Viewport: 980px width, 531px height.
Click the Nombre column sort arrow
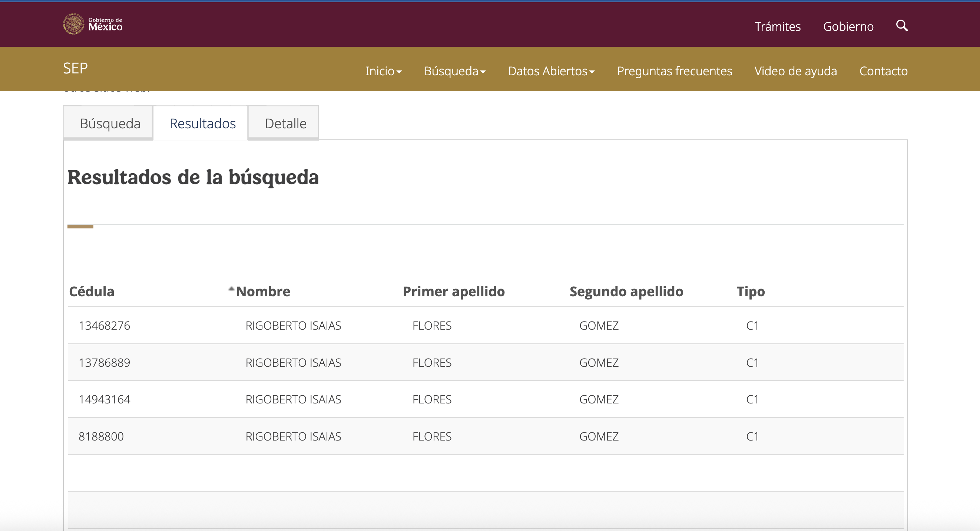tap(231, 289)
